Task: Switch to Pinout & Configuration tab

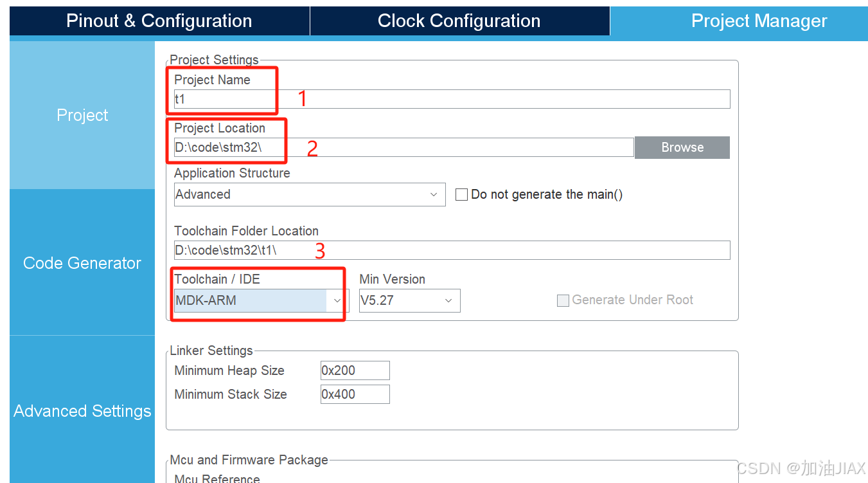Action: [159, 21]
